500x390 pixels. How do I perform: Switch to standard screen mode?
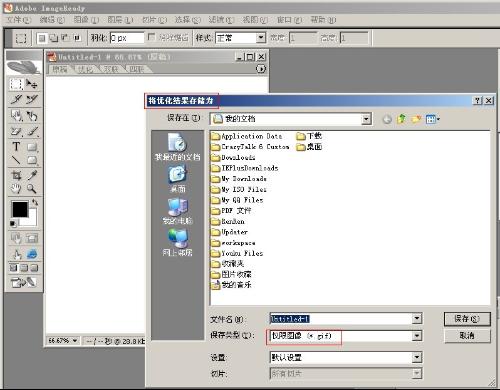(13, 268)
